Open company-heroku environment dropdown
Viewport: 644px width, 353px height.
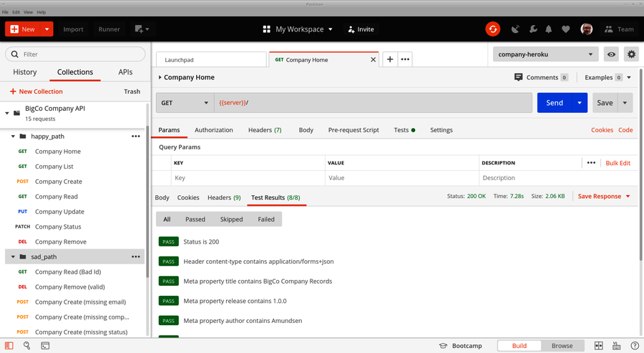[545, 54]
